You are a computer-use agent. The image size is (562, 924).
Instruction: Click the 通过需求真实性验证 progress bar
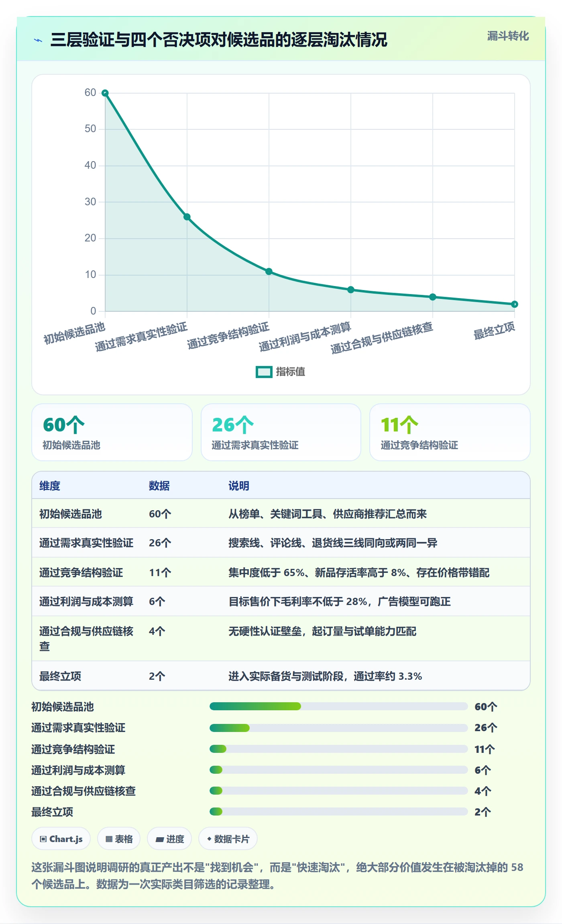[x=338, y=728]
